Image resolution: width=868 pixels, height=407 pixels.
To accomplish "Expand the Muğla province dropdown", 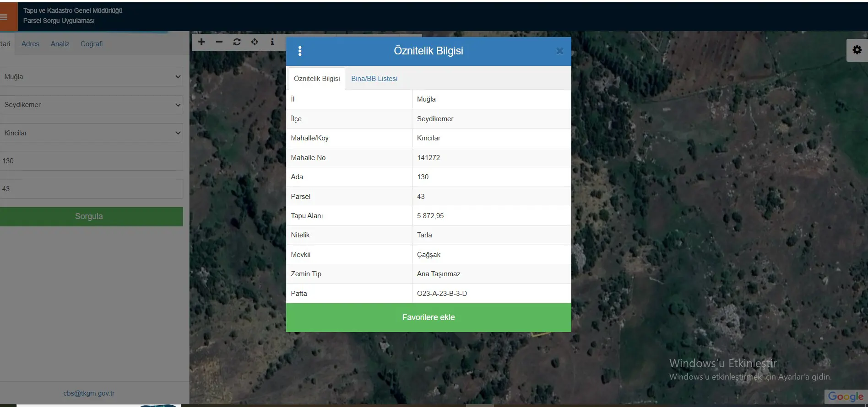I will (x=91, y=77).
